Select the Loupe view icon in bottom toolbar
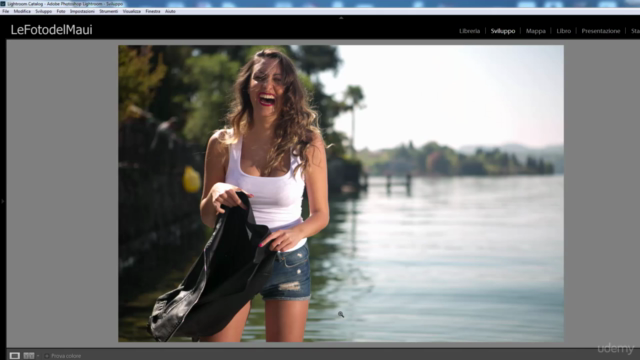 tap(15, 356)
